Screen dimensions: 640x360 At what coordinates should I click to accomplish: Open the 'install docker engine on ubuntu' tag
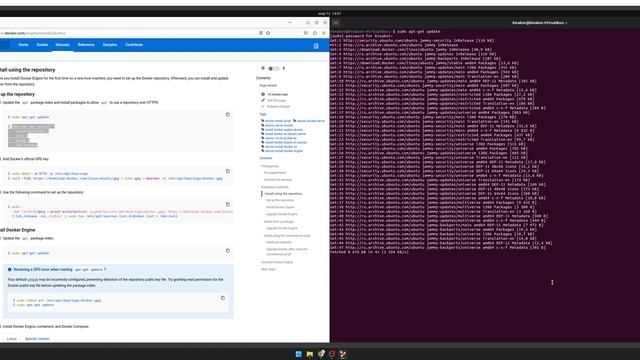[286, 142]
